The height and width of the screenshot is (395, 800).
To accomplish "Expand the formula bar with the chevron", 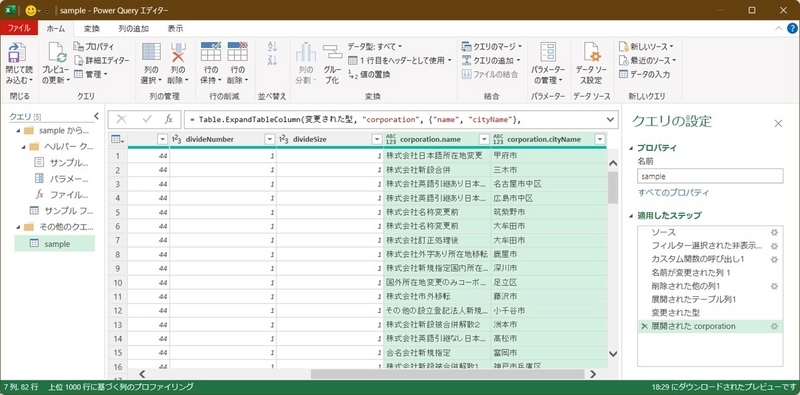I will pos(611,119).
